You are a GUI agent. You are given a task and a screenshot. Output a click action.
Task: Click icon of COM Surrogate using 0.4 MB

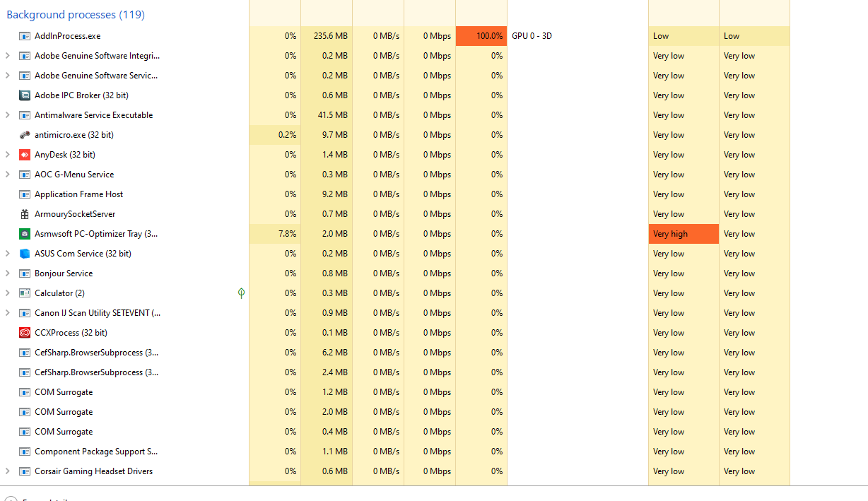(25, 432)
